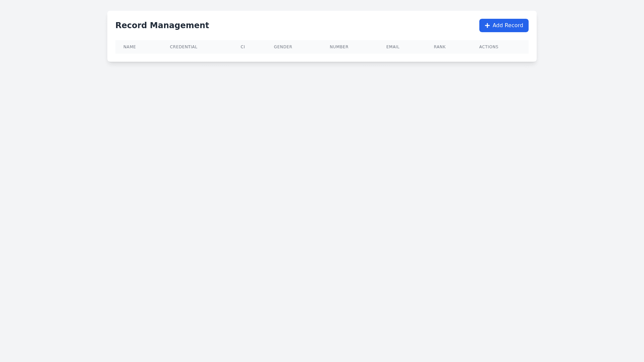Sort table by the Rank header
The height and width of the screenshot is (362, 644).
[x=439, y=47]
